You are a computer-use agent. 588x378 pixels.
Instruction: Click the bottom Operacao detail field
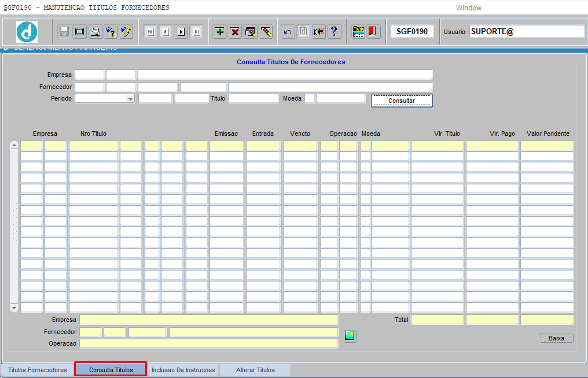pyautogui.click(x=209, y=343)
